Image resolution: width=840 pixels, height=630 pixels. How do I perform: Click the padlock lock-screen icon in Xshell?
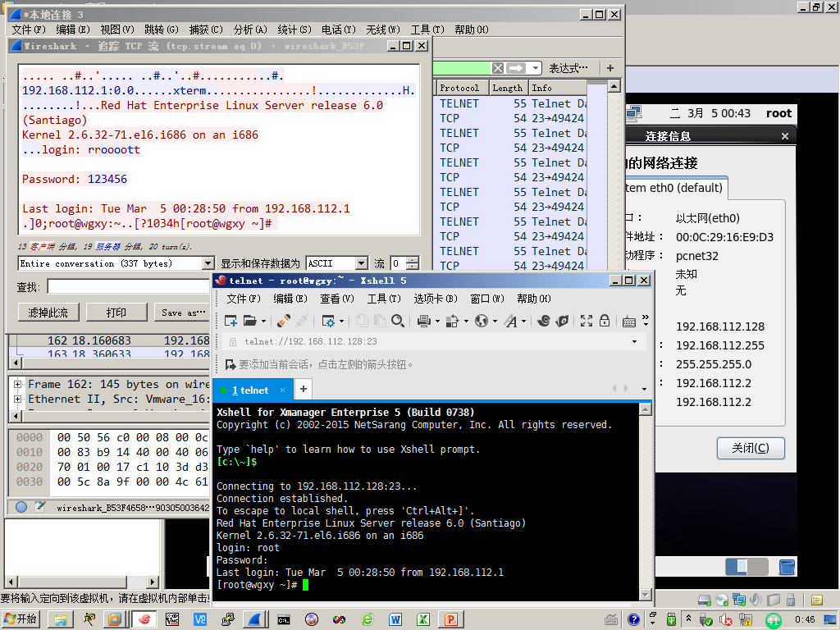tap(604, 321)
